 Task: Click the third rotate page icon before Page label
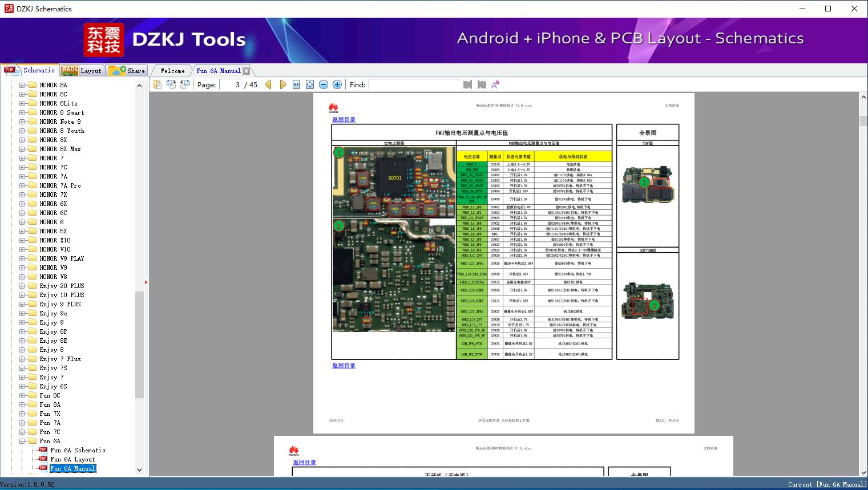185,84
